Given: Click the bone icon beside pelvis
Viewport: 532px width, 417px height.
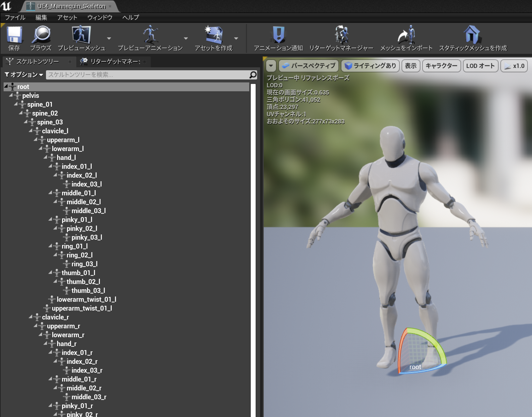Looking at the screenshot, I should (x=17, y=96).
